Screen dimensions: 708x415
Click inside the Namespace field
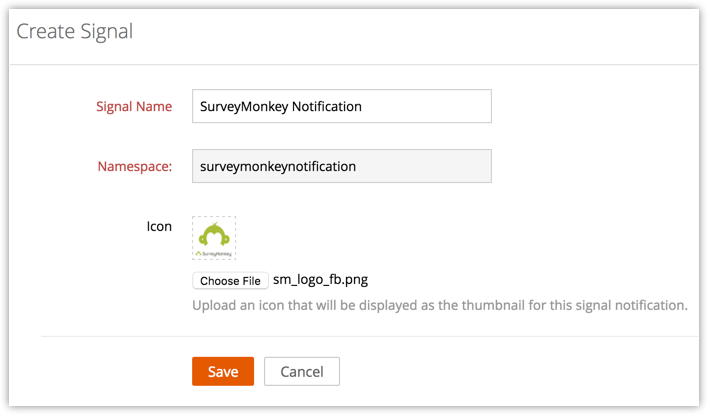341,166
